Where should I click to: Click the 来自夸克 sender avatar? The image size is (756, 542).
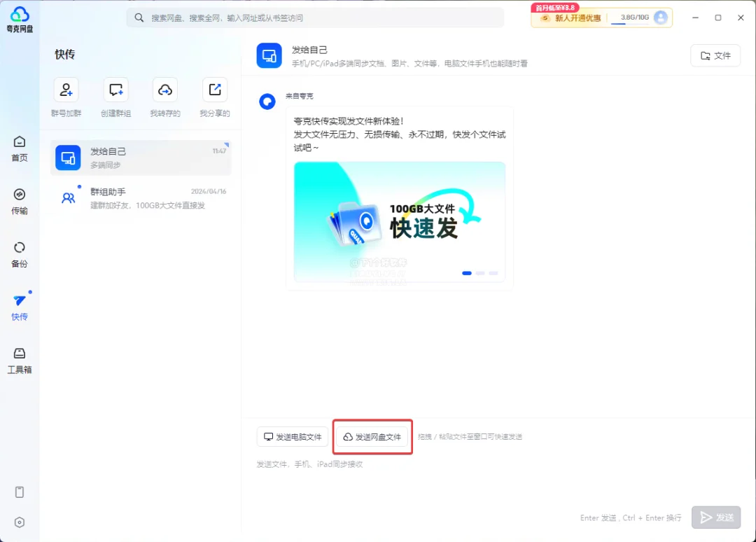click(x=267, y=102)
